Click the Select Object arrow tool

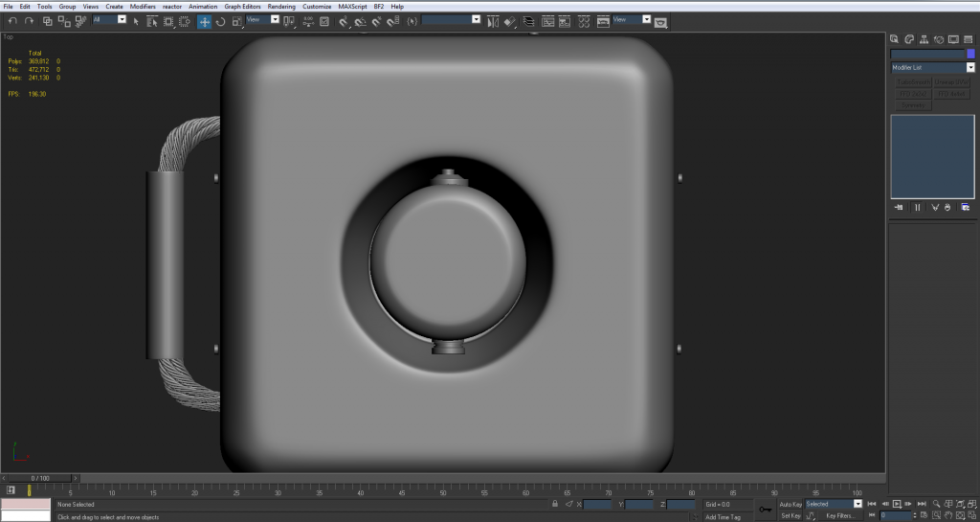(x=137, y=20)
